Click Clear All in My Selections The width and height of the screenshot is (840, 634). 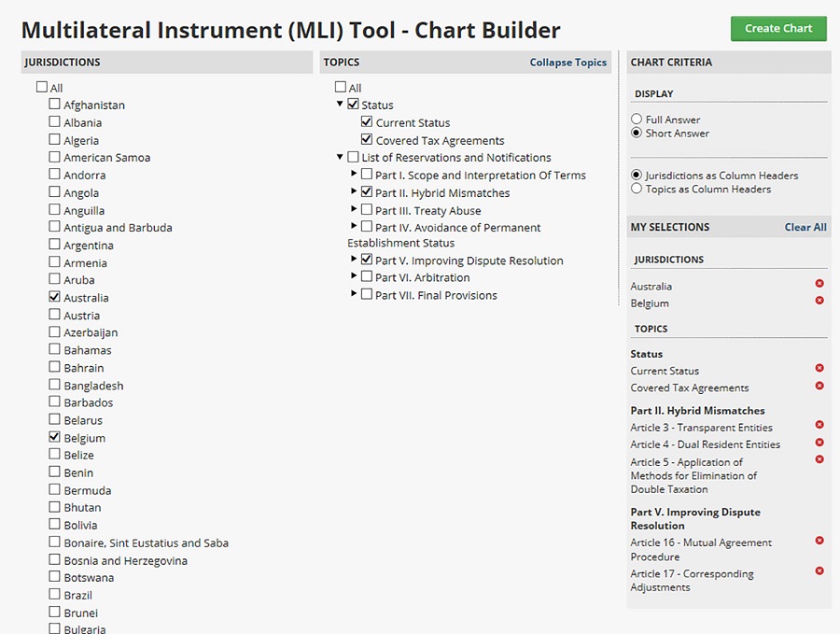[x=805, y=227]
